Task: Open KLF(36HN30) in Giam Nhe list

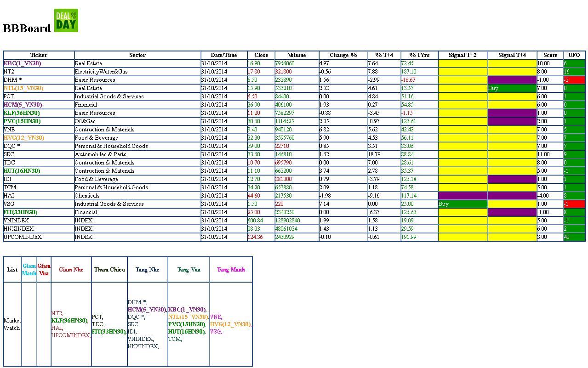Action: (x=69, y=321)
